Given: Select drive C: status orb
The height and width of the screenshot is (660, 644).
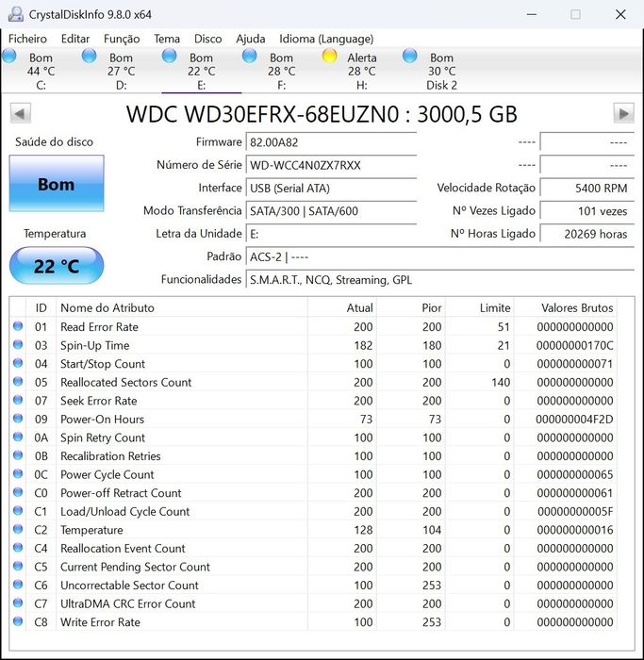Looking at the screenshot, I should pos(9,56).
